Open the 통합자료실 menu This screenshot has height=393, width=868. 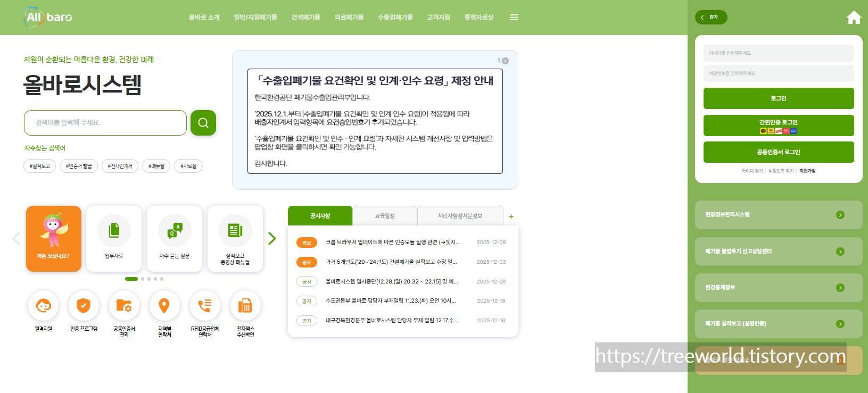tap(479, 18)
